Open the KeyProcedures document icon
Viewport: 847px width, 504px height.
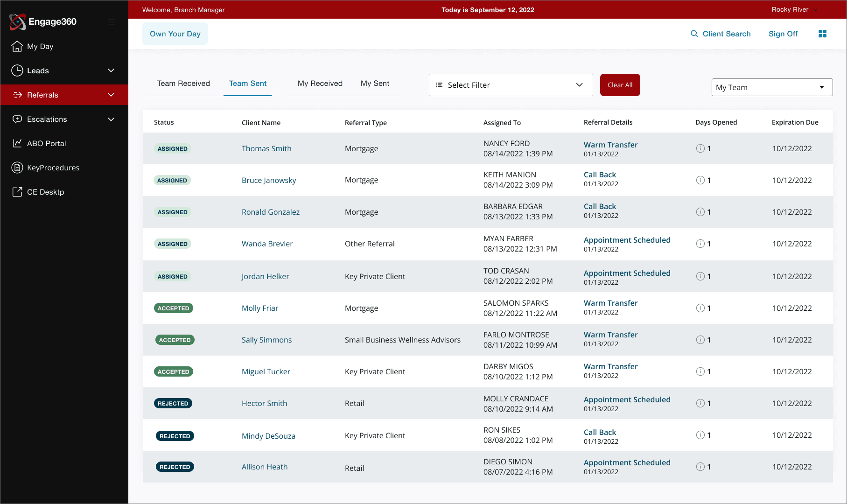tap(17, 167)
